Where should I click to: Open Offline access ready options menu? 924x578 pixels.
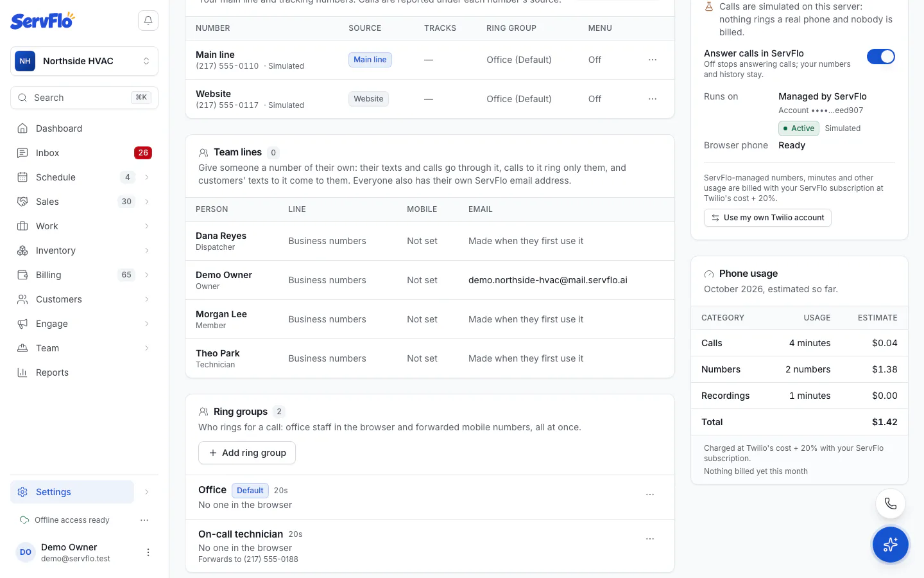(x=144, y=520)
